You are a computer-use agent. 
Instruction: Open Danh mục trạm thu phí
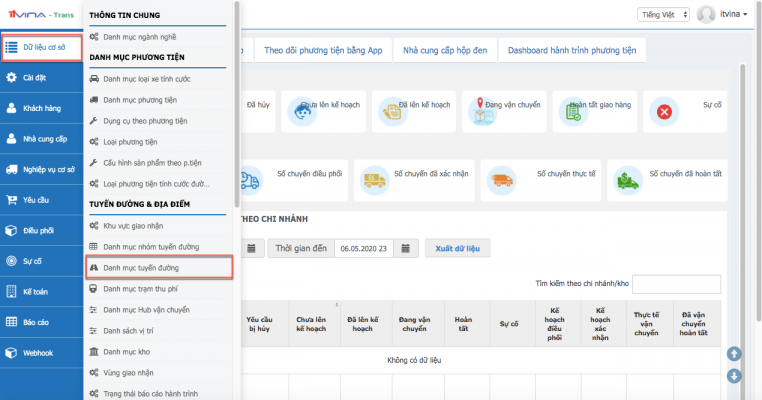146,288
